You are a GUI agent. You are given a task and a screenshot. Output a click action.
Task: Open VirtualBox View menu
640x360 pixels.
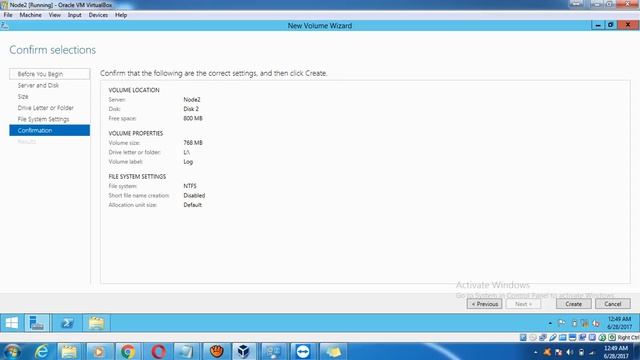(55, 15)
